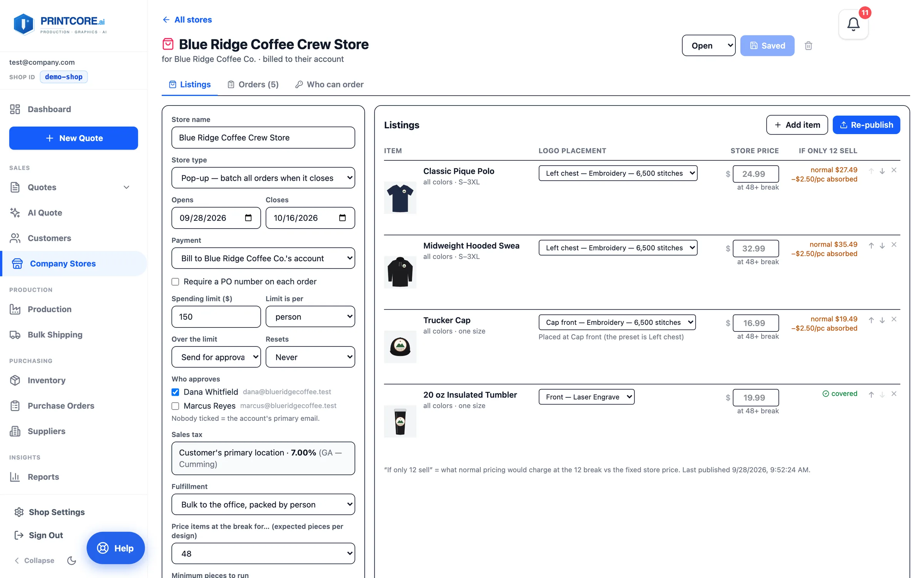924x578 pixels.
Task: Tick Marcus Reyes as approver
Action: pos(175,406)
